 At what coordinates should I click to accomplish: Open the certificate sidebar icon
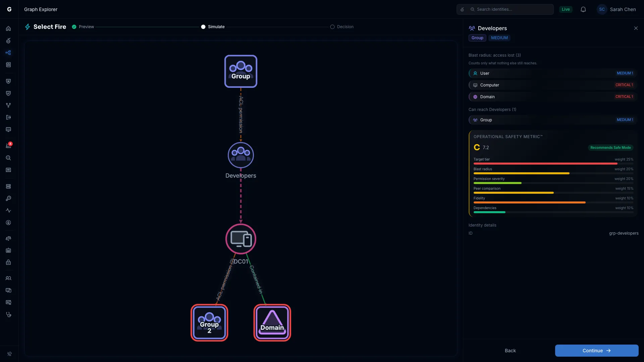pos(8,302)
